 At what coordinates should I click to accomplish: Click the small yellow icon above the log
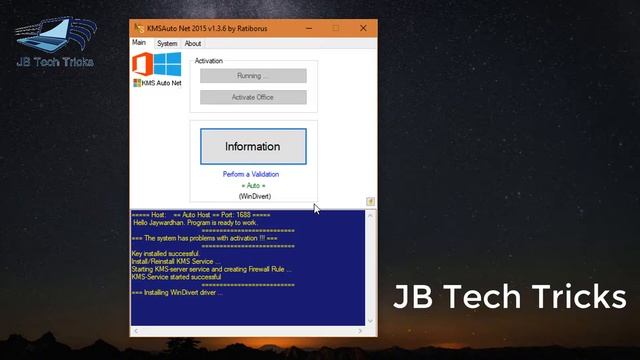[x=370, y=201]
